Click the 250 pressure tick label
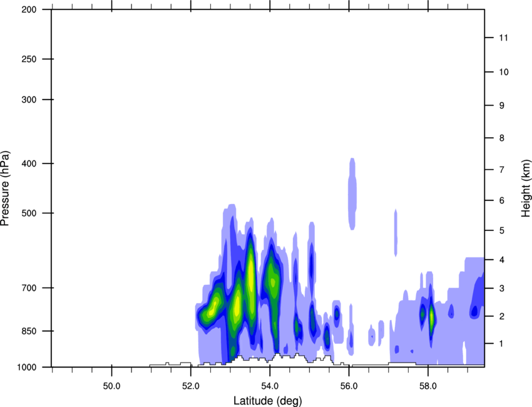The height and width of the screenshot is (407, 532). [x=29, y=59]
